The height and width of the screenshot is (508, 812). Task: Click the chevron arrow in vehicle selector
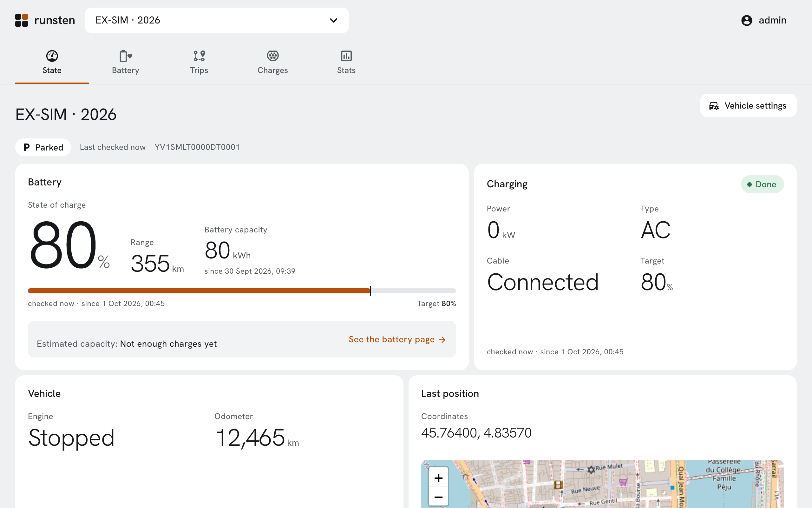pos(334,21)
